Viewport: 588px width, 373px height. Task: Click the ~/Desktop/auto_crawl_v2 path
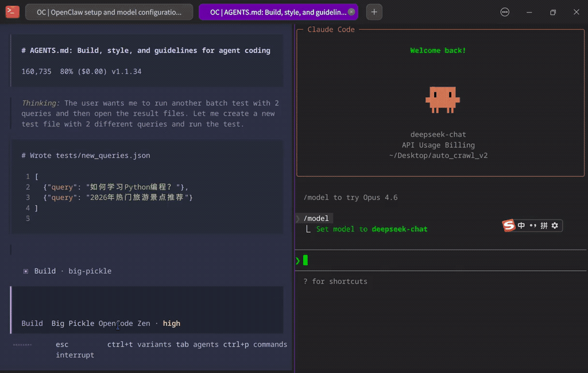(438, 155)
